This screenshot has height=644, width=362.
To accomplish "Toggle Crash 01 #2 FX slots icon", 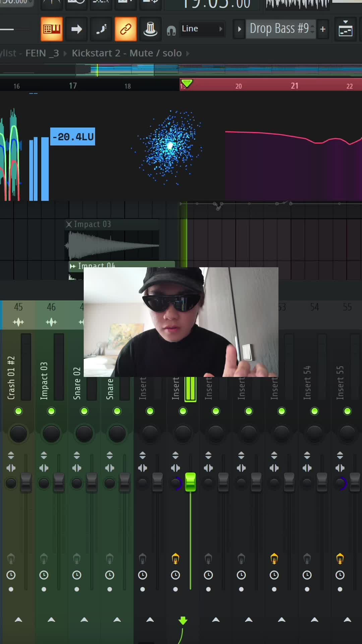I will coord(11,559).
